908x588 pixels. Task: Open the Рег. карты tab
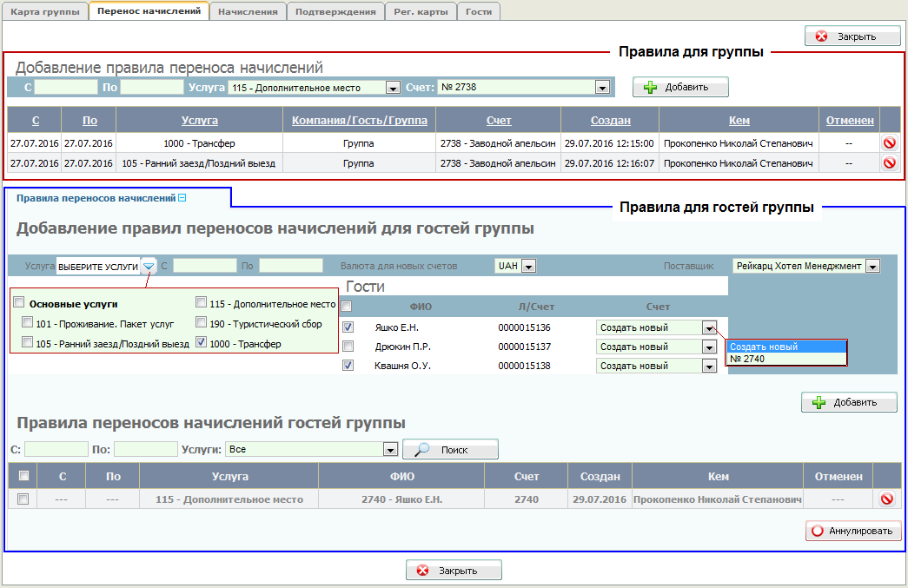pyautogui.click(x=421, y=12)
